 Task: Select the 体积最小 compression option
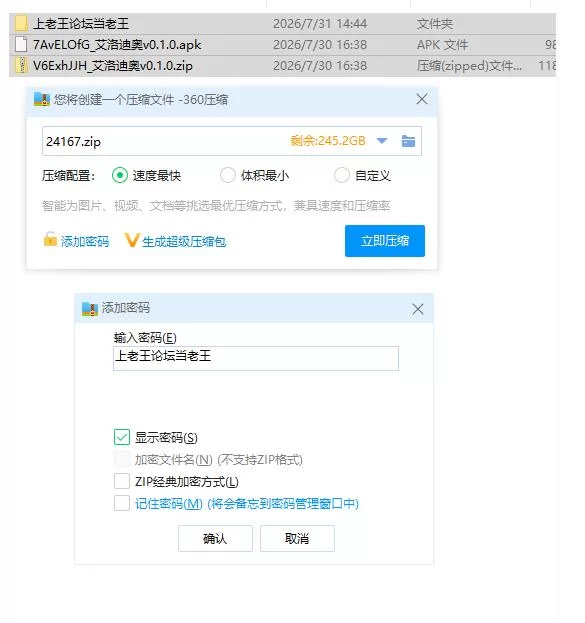[228, 175]
